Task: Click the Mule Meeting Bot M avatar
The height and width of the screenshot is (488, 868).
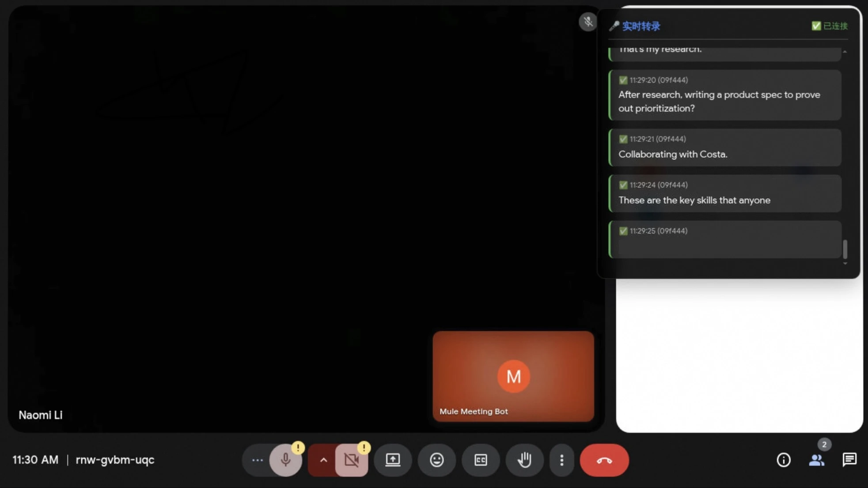Action: (x=513, y=376)
